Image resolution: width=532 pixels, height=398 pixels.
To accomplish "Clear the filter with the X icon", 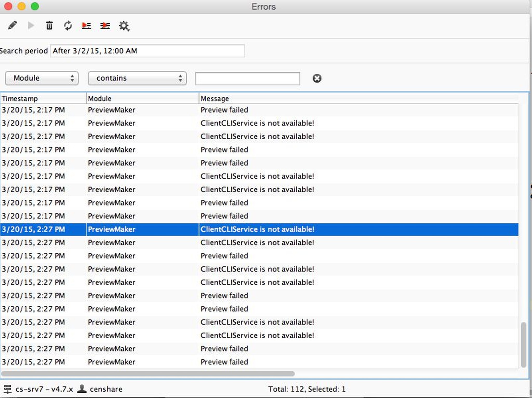I will [317, 78].
